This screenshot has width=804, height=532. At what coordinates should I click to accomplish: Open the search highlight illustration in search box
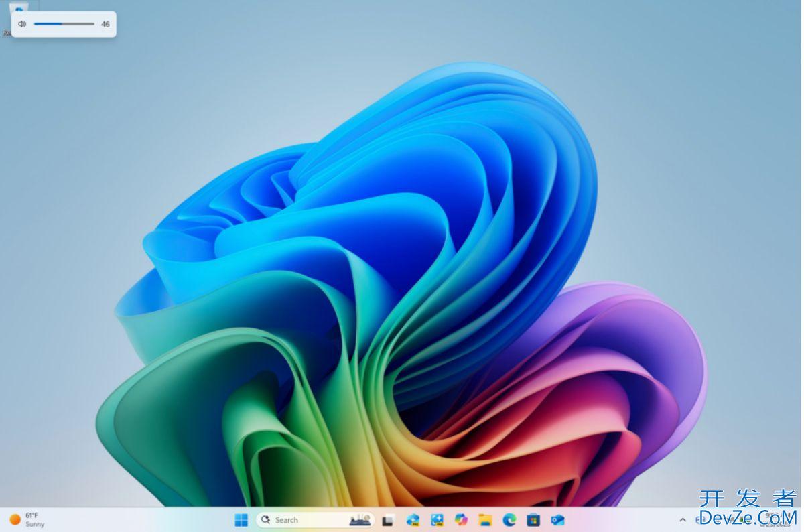360,520
